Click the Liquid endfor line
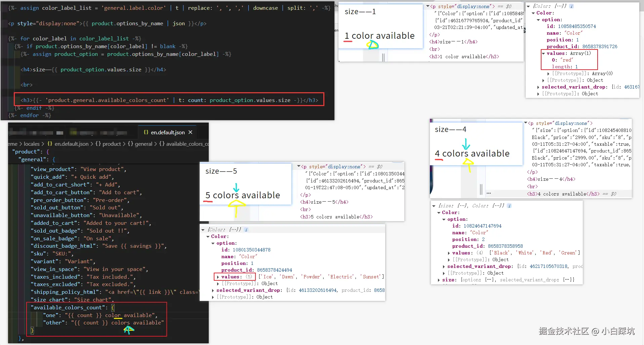644x345 pixels. coord(30,115)
